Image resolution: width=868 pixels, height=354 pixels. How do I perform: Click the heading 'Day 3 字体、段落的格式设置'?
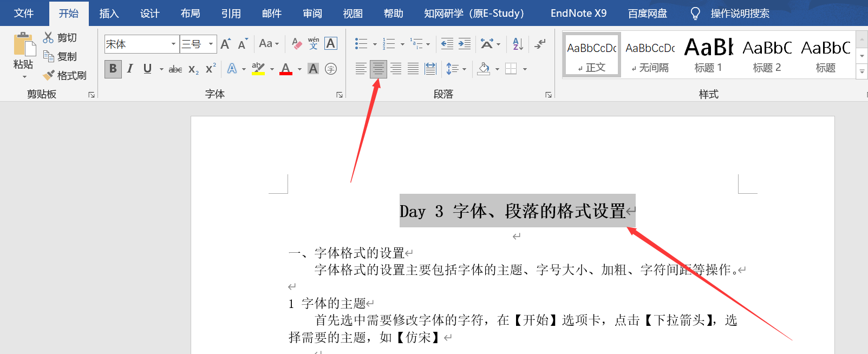[513, 211]
